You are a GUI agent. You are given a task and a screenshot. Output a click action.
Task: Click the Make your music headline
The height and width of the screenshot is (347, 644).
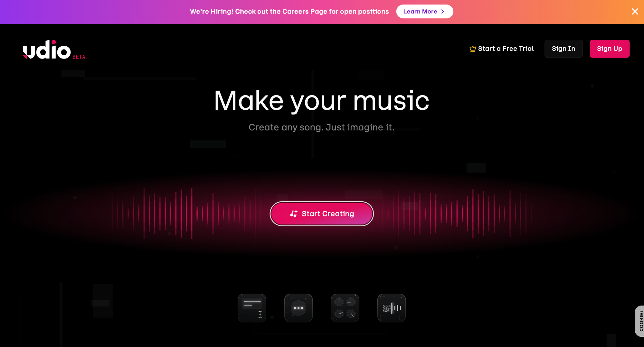click(x=322, y=101)
